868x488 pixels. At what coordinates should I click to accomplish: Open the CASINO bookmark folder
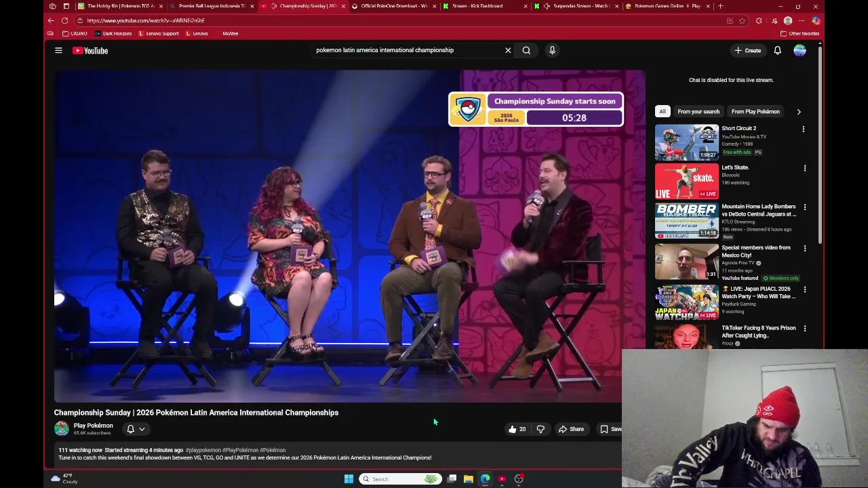(75, 33)
